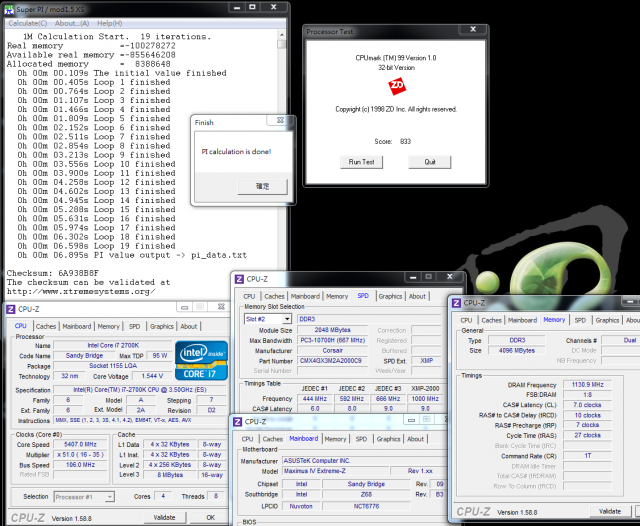The width and height of the screenshot is (640, 526).
Task: Select Caches tab in CPU-Z Memory window
Action: pos(491,320)
